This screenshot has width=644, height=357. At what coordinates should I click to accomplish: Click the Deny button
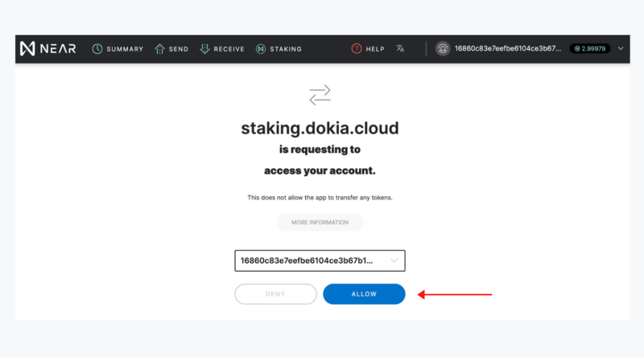pyautogui.click(x=275, y=293)
